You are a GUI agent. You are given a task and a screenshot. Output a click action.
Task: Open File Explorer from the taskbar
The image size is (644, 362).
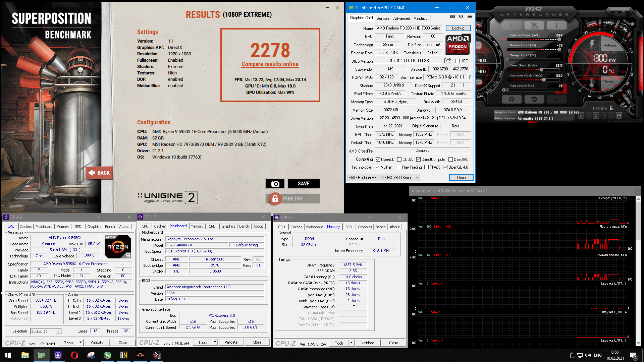pyautogui.click(x=25, y=355)
